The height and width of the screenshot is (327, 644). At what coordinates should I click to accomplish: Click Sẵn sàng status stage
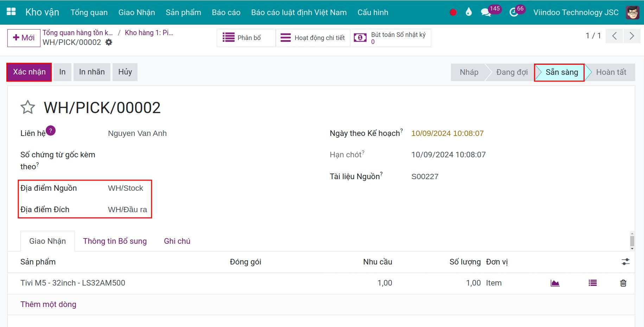click(x=562, y=72)
